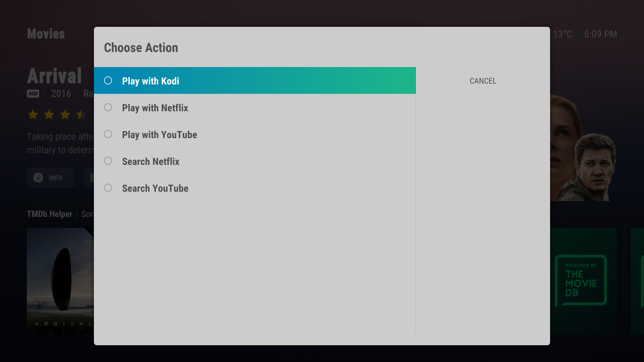The width and height of the screenshot is (644, 362).
Task: Pick the Play with YouTube entry
Action: click(255, 134)
